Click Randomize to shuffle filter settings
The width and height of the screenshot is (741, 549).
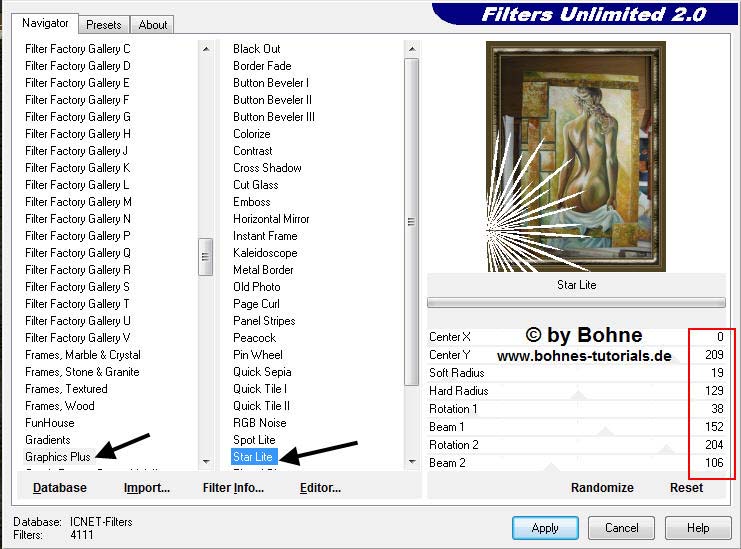pyautogui.click(x=602, y=488)
